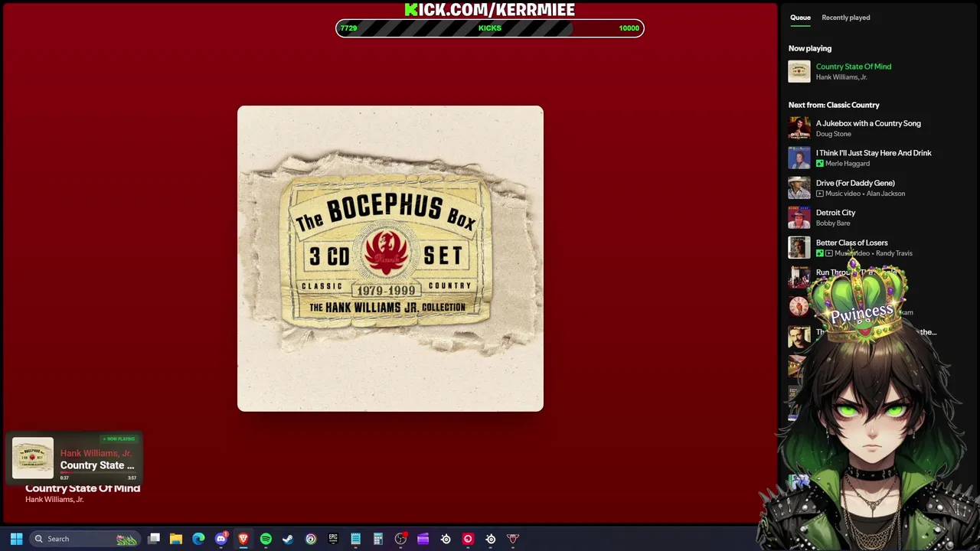Play Drive (For Daddy Gene) from queue

point(855,183)
